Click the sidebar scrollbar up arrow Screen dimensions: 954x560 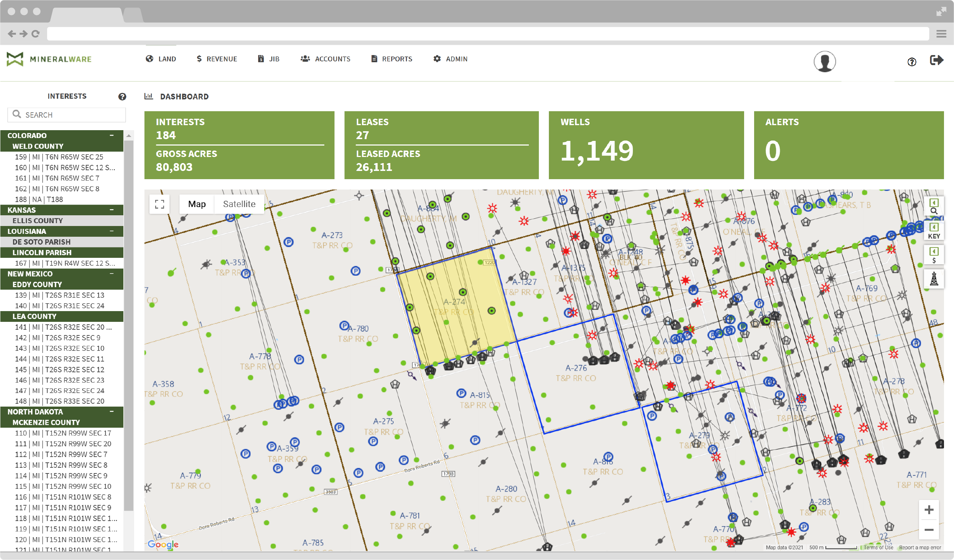(129, 135)
